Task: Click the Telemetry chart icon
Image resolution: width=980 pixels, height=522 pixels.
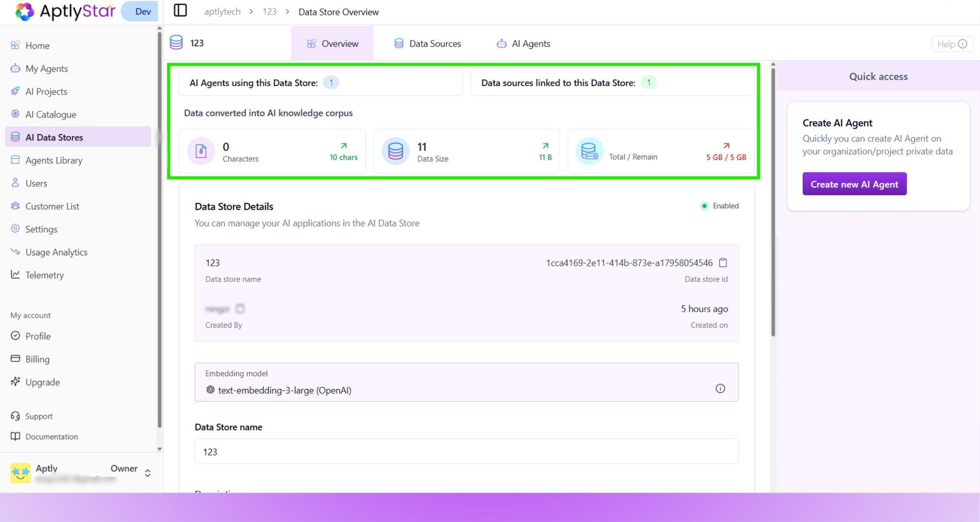Action: 15,275
